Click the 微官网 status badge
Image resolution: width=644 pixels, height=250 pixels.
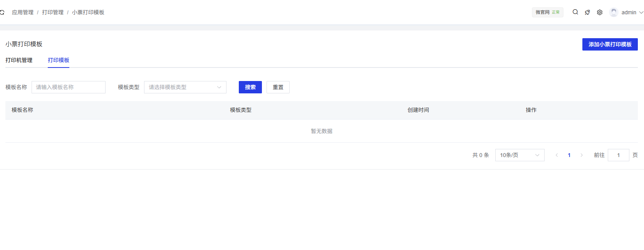coord(547,12)
